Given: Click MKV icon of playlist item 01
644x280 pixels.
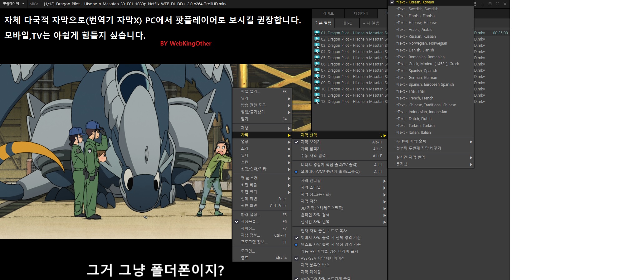Looking at the screenshot, I should coord(317,33).
